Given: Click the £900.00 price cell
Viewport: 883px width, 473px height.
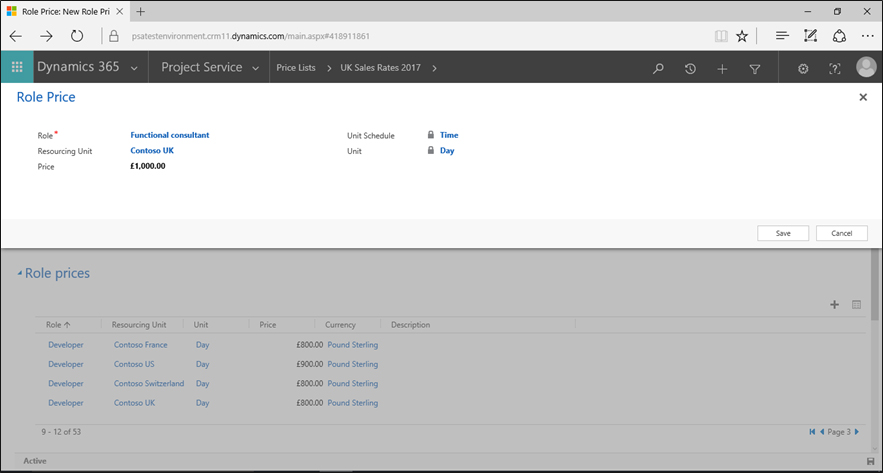Looking at the screenshot, I should [310, 364].
